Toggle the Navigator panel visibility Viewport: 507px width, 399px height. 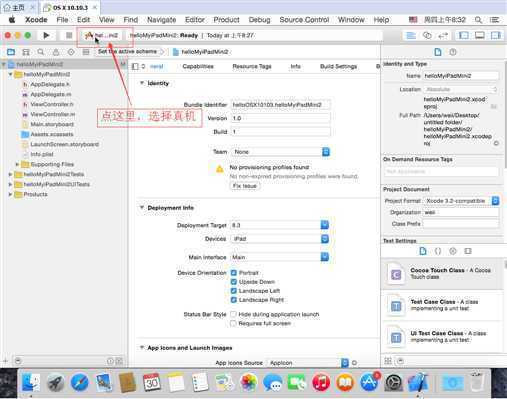coord(464,35)
